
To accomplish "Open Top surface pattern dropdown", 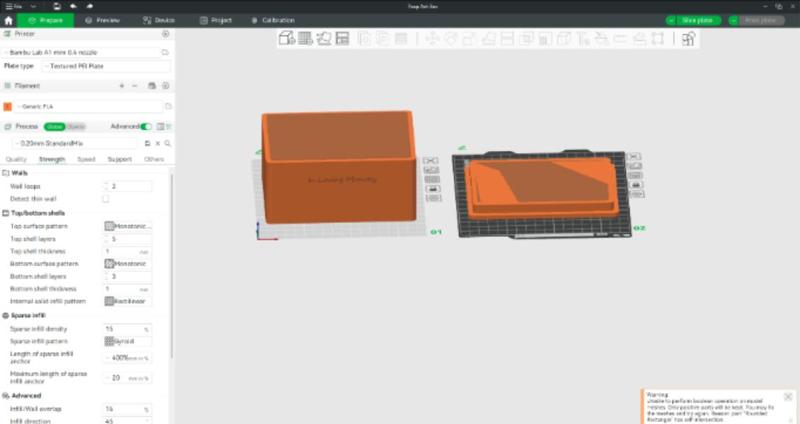I will [128, 226].
